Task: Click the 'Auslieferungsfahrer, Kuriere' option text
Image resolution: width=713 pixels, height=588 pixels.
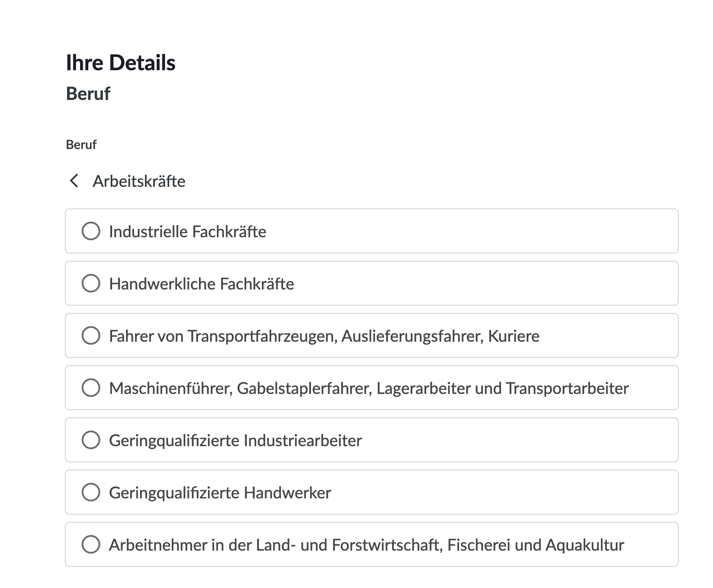Action: 440,336
